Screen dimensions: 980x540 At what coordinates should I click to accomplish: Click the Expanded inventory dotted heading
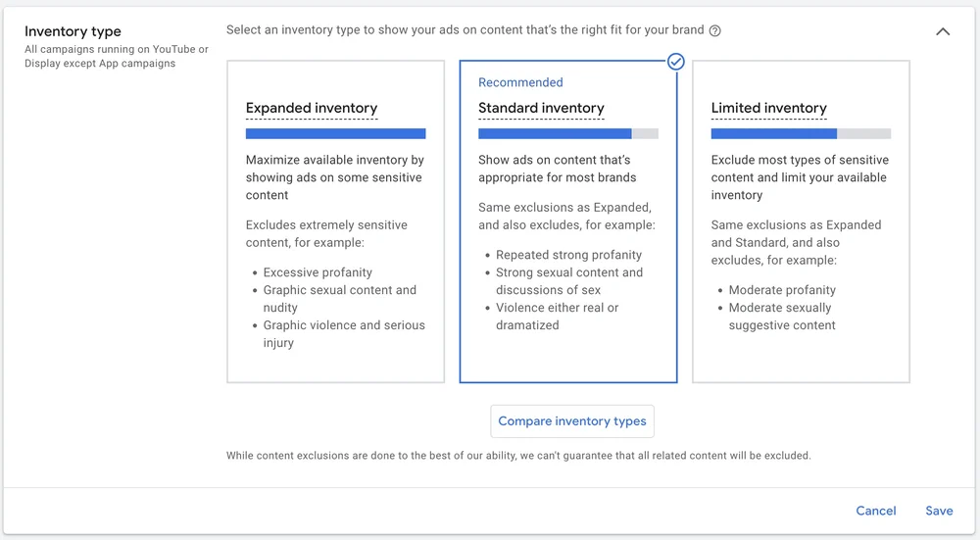(x=312, y=108)
